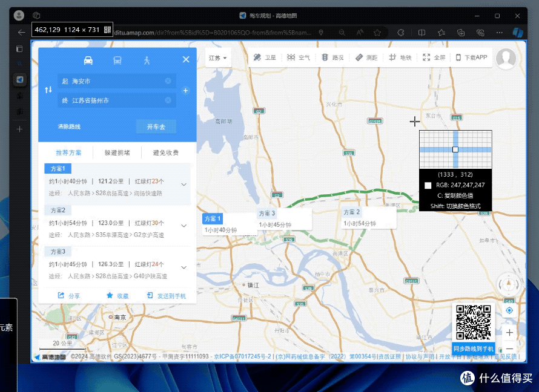The height and width of the screenshot is (392, 539).
Task: Open browser workspaces icon
Action: coord(36,16)
